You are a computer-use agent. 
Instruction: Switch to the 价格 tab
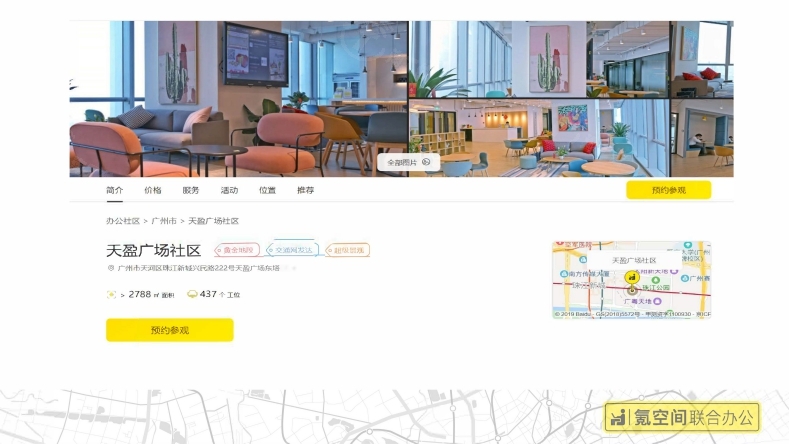pyautogui.click(x=152, y=190)
